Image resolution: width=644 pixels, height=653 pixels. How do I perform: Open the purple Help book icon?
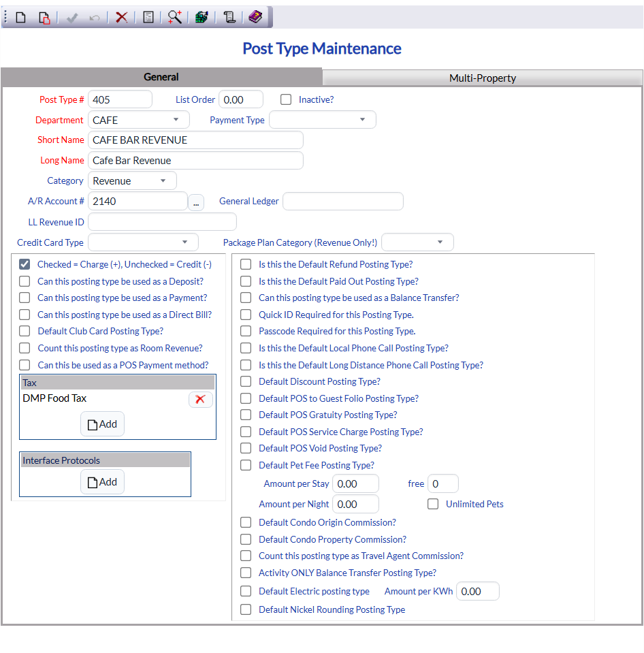click(x=255, y=17)
